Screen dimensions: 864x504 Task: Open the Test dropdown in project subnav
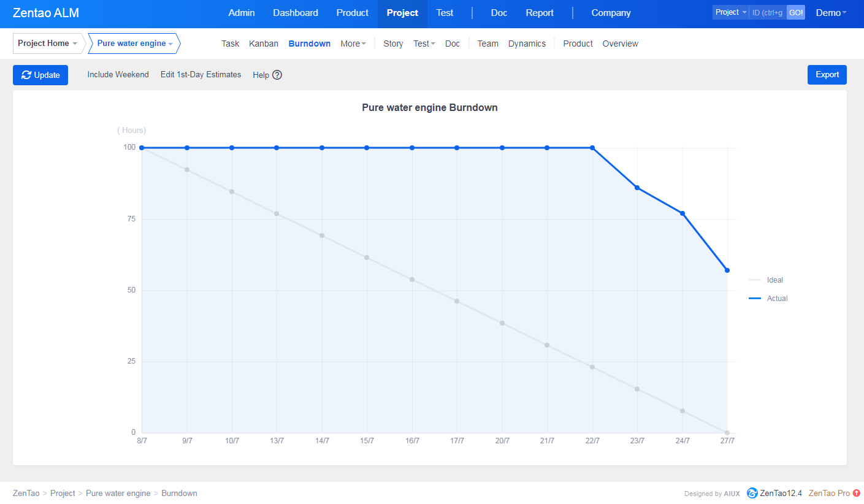tap(424, 44)
